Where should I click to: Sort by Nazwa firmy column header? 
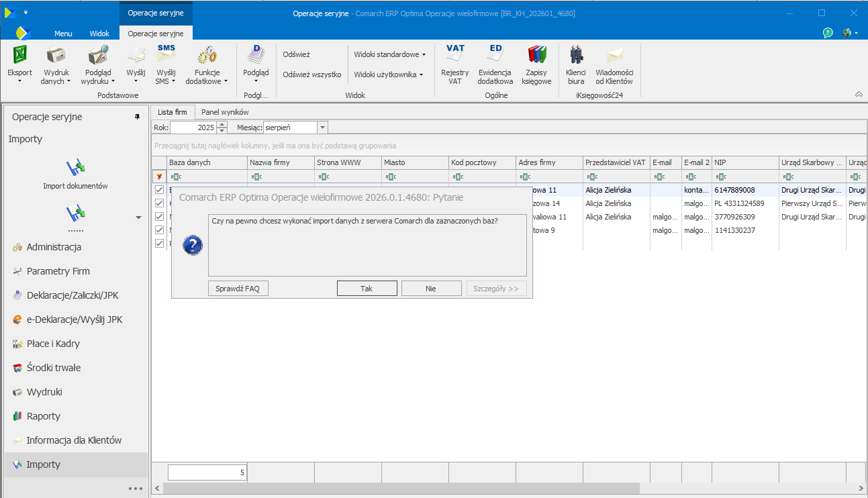click(281, 162)
